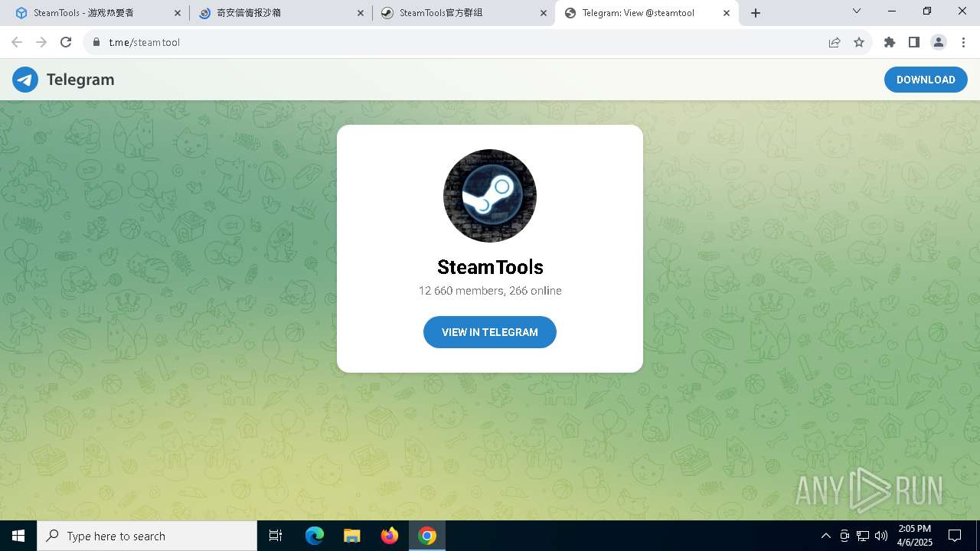View site information lock icon
Viewport: 980px width, 551px height.
[96, 42]
